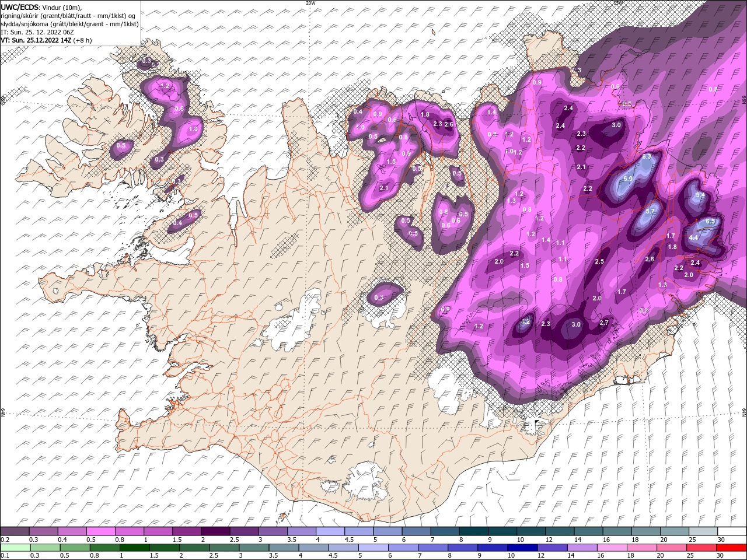Click the 'slydda/snjókoma' legend description line
The height and width of the screenshot is (560, 747).
(69, 24)
